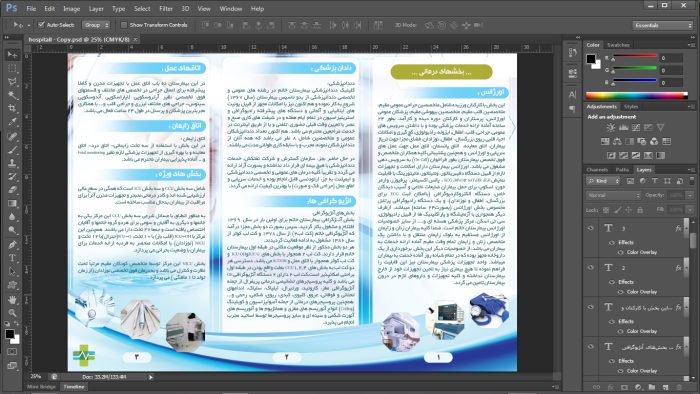Viewport: 700px width, 394px height.
Task: Select the Eraser tool
Action: coord(12,190)
